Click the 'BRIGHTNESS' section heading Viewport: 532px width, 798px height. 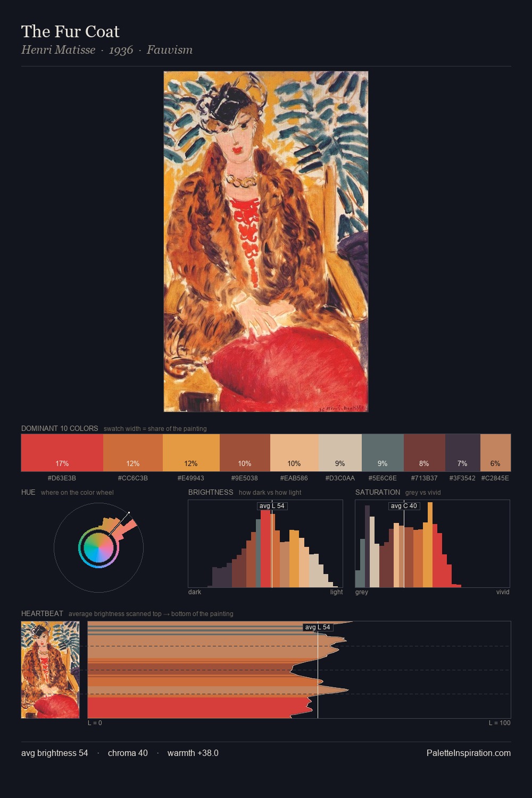click(211, 492)
